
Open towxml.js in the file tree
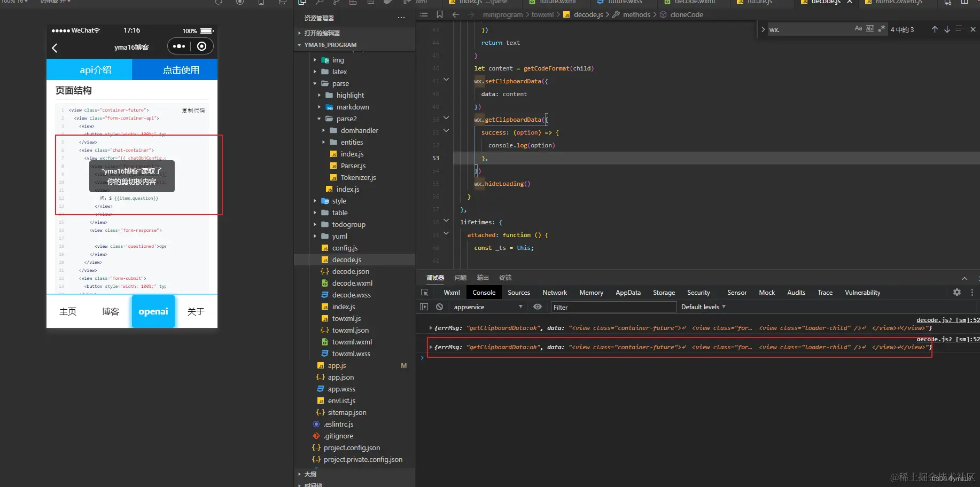point(346,318)
